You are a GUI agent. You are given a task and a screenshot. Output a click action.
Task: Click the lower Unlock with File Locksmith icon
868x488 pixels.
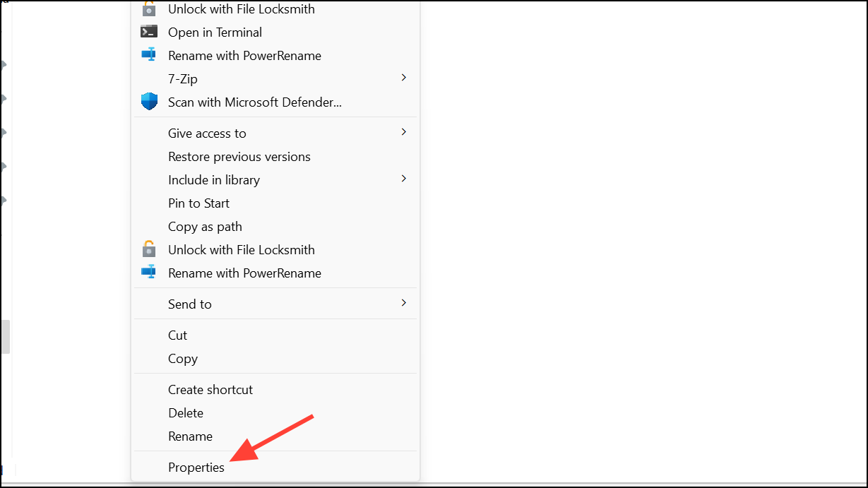pos(149,249)
